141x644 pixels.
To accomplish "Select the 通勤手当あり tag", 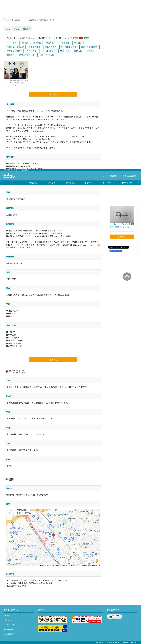I will pyautogui.click(x=51, y=47).
